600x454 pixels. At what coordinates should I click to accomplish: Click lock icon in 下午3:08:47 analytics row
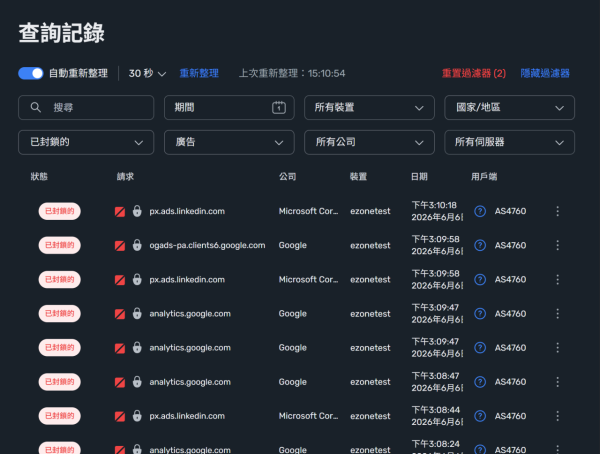click(137, 382)
